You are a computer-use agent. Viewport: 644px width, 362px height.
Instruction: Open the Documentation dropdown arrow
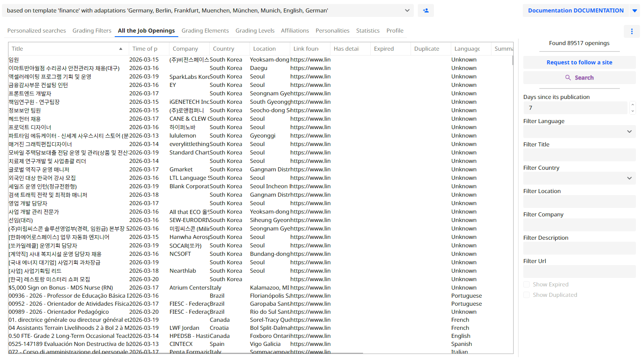pos(635,10)
